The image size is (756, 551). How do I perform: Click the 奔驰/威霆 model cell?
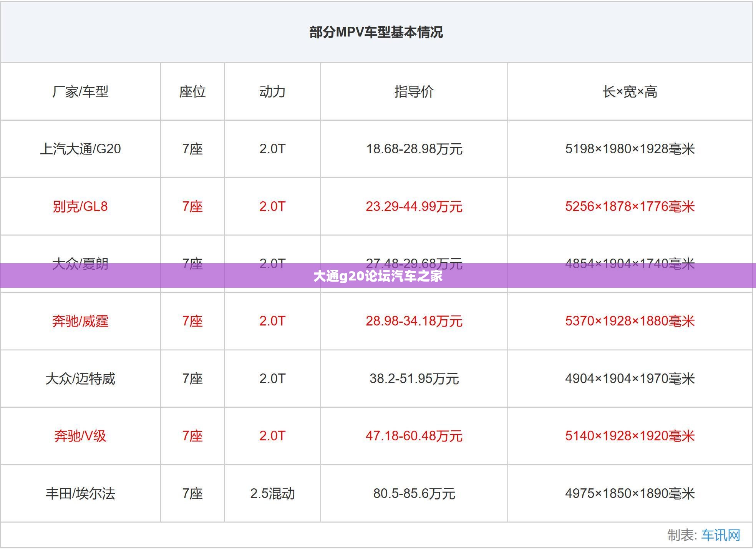[x=80, y=321]
